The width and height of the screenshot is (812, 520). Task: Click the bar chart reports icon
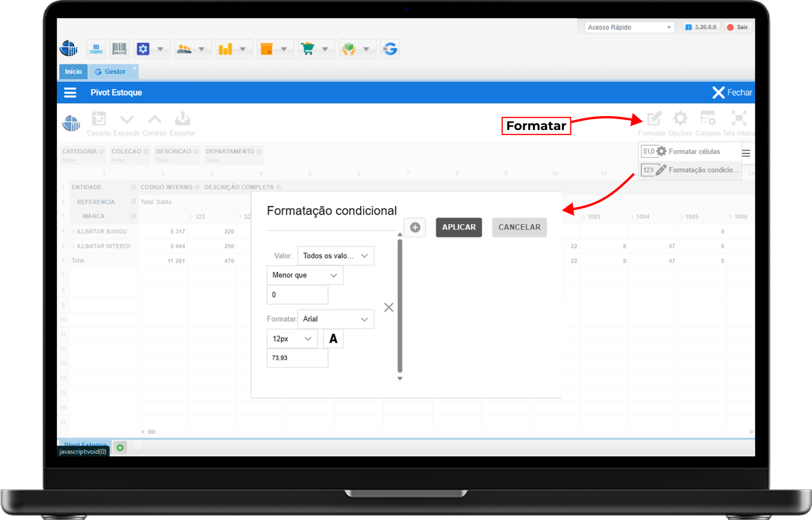(x=225, y=49)
